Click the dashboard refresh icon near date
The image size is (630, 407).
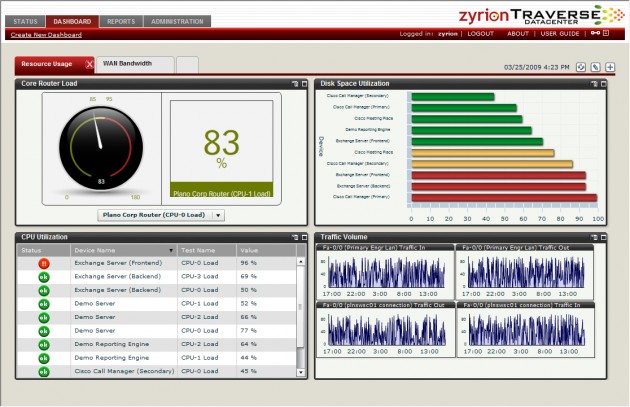pyautogui.click(x=581, y=67)
